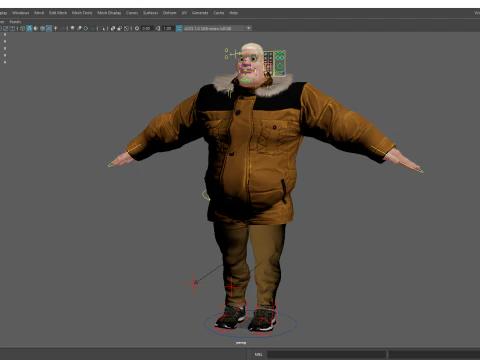Click the MEL command line input field
The image size is (480, 360).
(x=326, y=354)
